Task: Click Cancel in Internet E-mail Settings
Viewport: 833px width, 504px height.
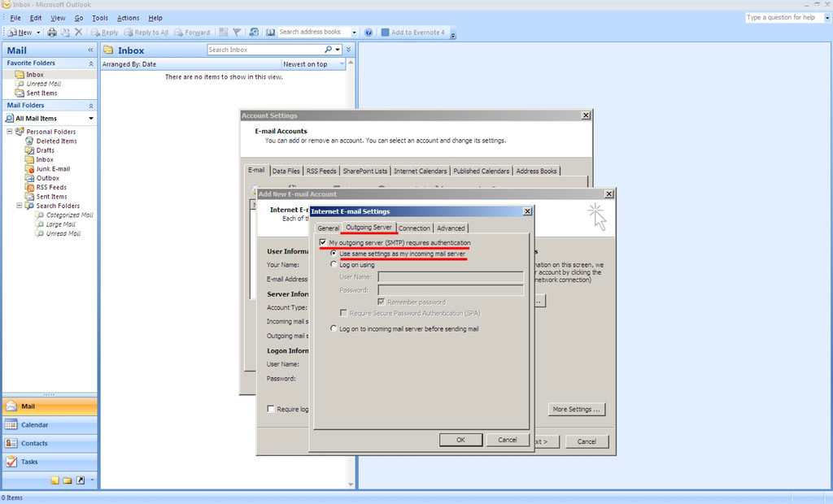Action: pyautogui.click(x=508, y=440)
